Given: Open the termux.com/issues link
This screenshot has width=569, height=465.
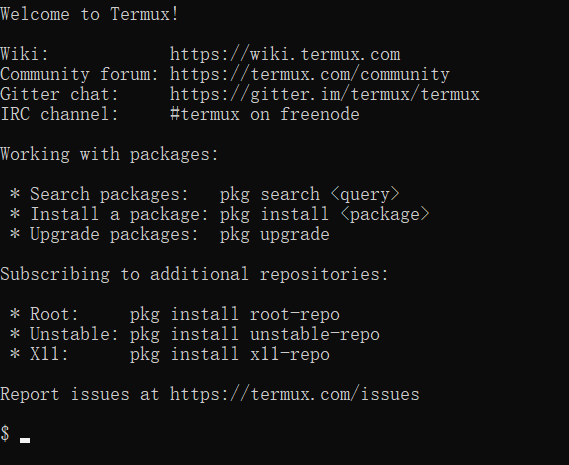Looking at the screenshot, I should [294, 394].
